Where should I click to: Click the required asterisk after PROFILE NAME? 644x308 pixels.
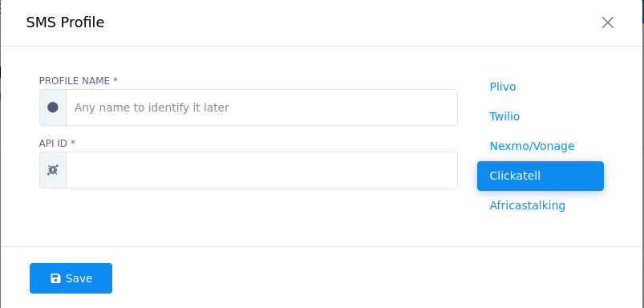pos(115,80)
